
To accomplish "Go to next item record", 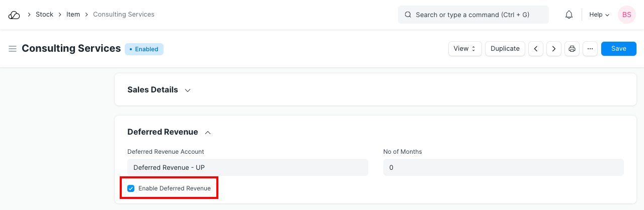I will point(554,49).
